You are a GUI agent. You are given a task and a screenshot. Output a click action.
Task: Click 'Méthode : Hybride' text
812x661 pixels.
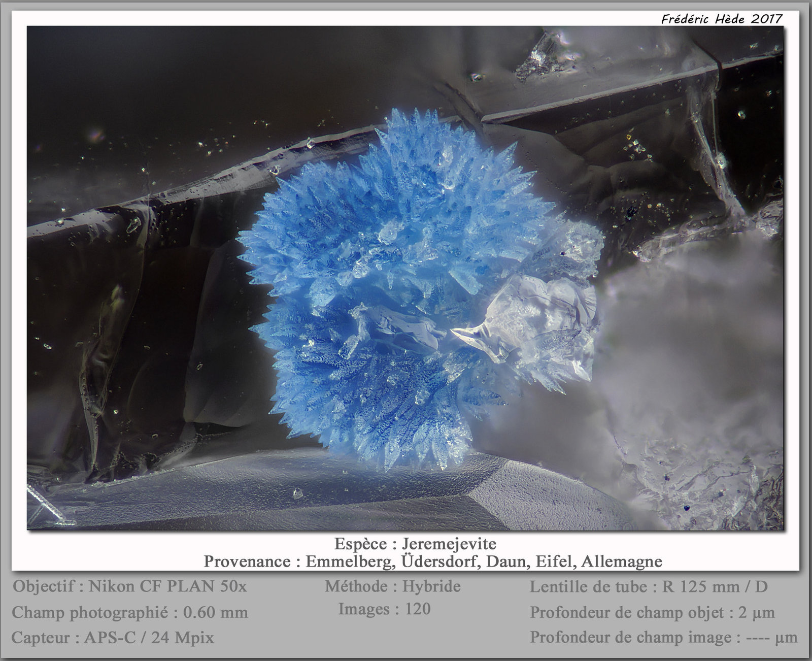tap(393, 586)
